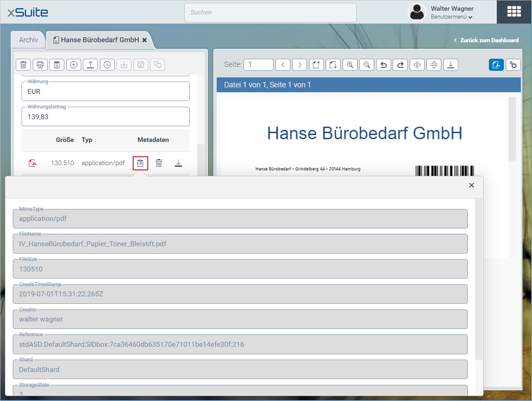Open the app grid menu
The image size is (532, 401).
[514, 12]
